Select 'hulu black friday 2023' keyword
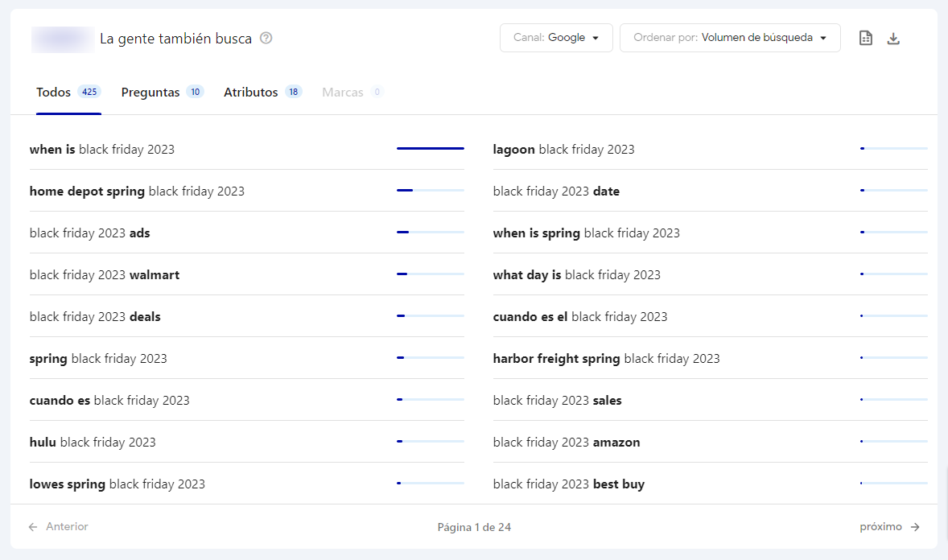948x560 pixels. (93, 442)
